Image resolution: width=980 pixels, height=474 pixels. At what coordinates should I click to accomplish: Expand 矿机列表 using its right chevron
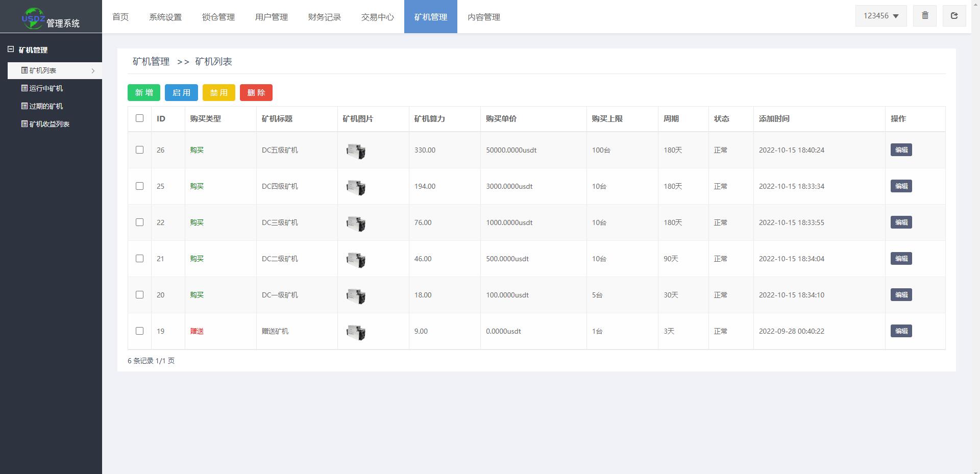[x=93, y=70]
